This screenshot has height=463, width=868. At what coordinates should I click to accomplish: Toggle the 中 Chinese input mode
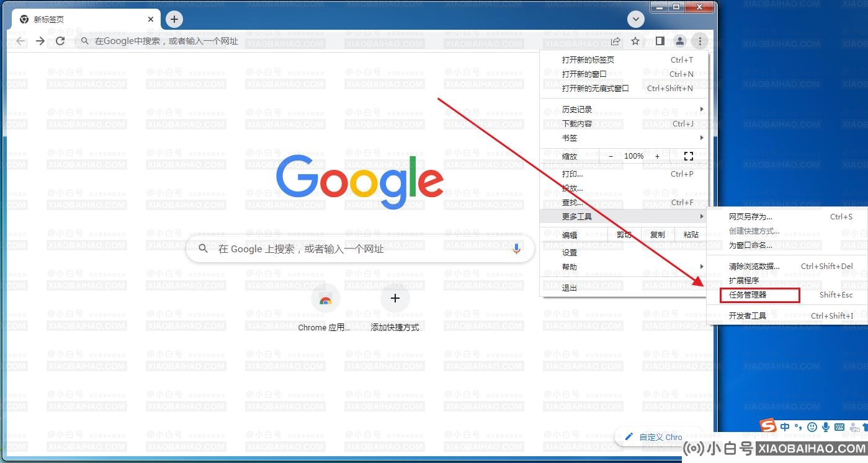[785, 427]
